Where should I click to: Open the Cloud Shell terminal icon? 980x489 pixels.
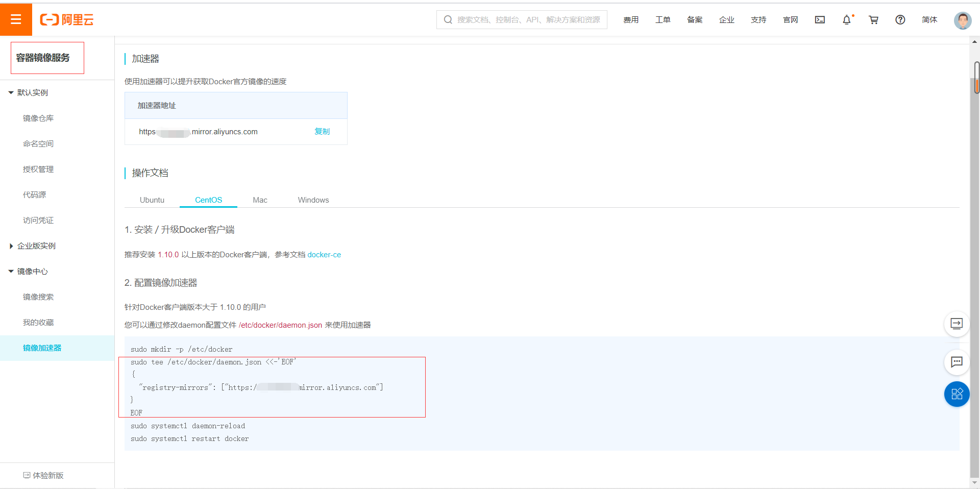[x=820, y=20]
